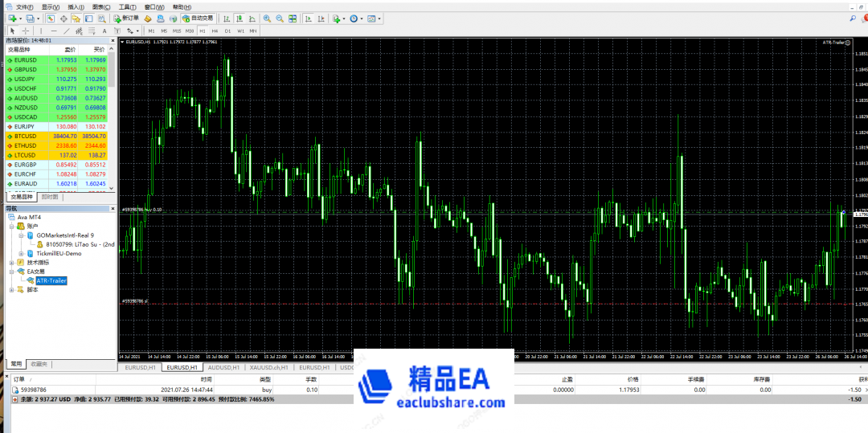Open the 帮助(H) menu

(x=182, y=7)
